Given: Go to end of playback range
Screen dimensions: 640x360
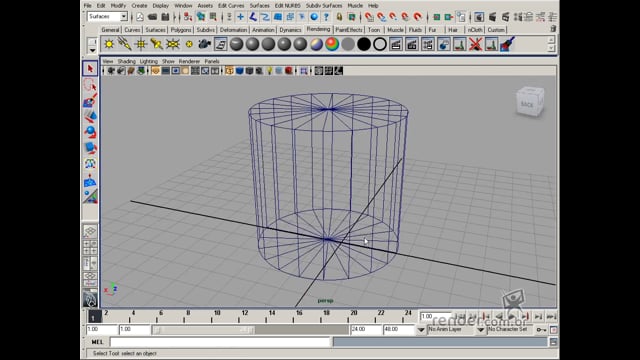Looking at the screenshot, I should tap(551, 316).
